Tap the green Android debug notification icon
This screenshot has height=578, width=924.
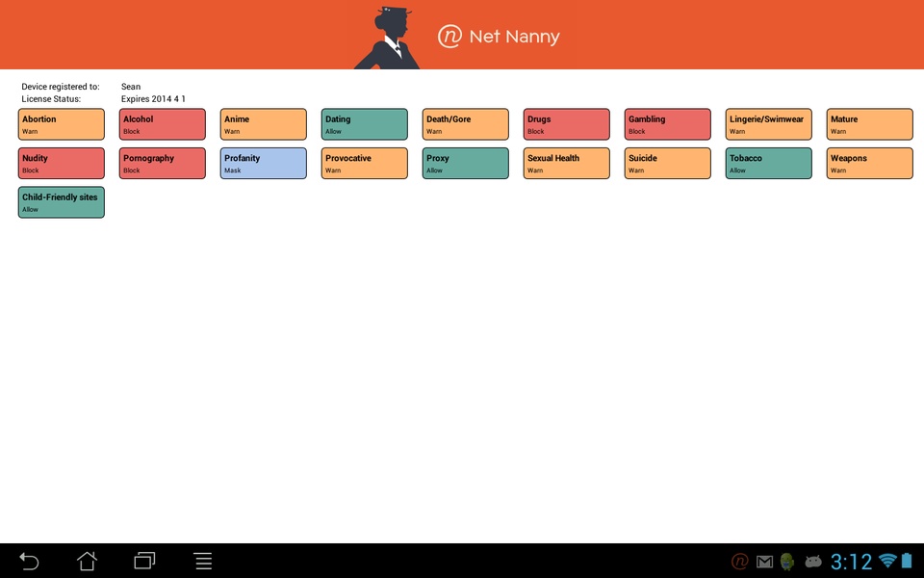tap(786, 562)
